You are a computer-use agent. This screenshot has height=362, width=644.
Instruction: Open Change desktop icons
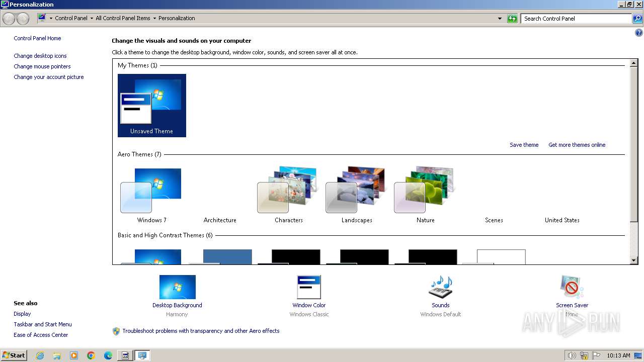(x=40, y=56)
